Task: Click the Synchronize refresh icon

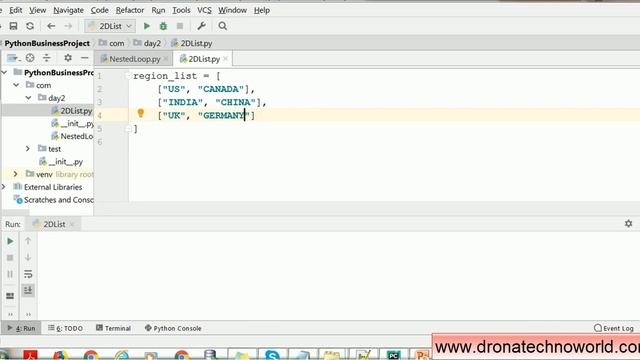Action: (30, 26)
